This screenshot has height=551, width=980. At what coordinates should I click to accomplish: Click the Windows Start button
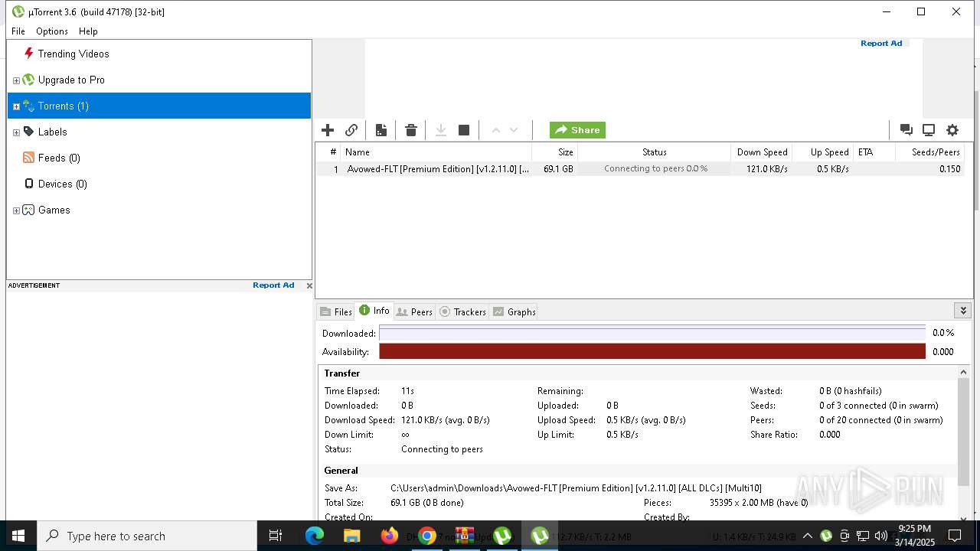[x=18, y=536]
